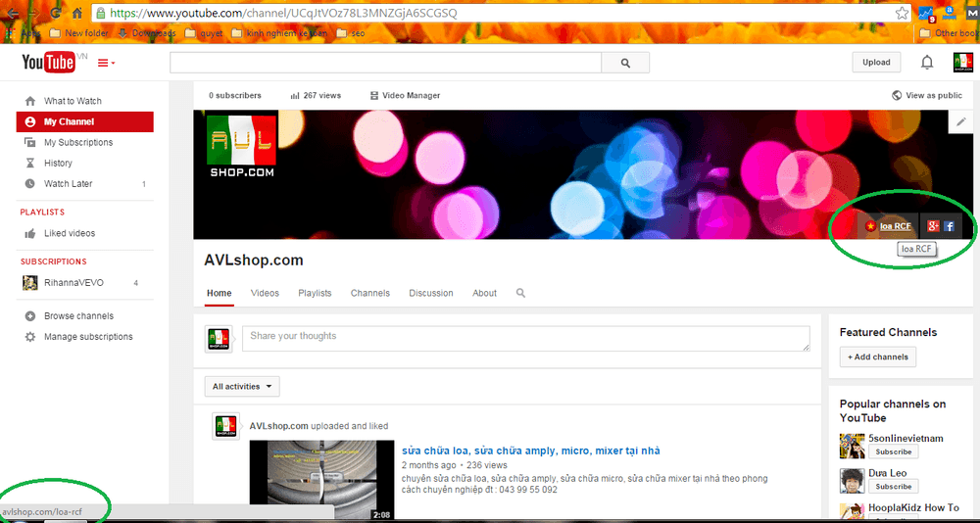Open the Facebook banner link
The width and height of the screenshot is (980, 523).
pyautogui.click(x=949, y=226)
